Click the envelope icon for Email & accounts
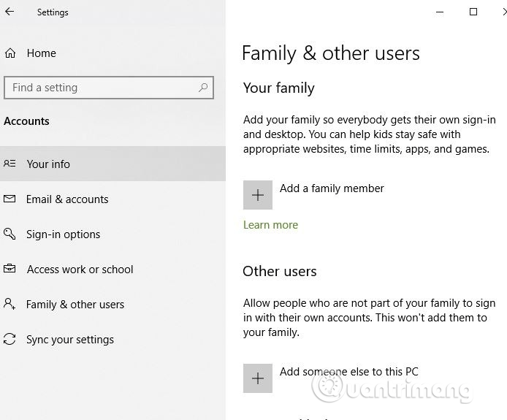This screenshot has width=507, height=420. click(9, 199)
